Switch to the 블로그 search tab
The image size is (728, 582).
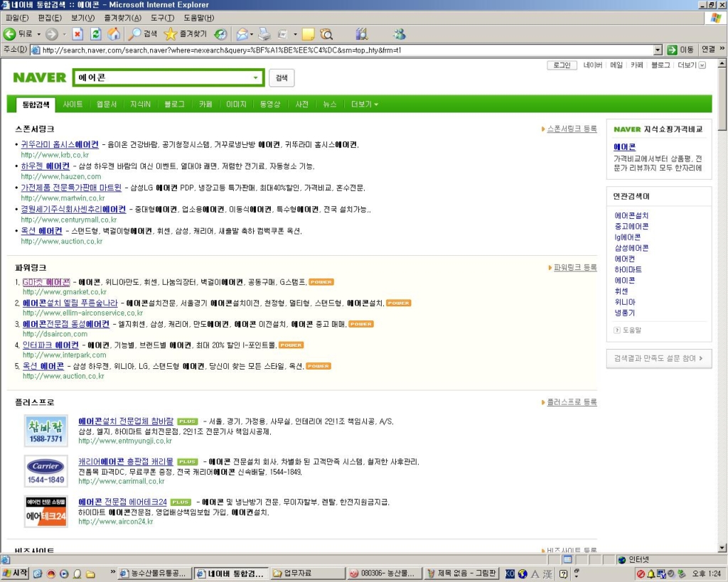[175, 104]
